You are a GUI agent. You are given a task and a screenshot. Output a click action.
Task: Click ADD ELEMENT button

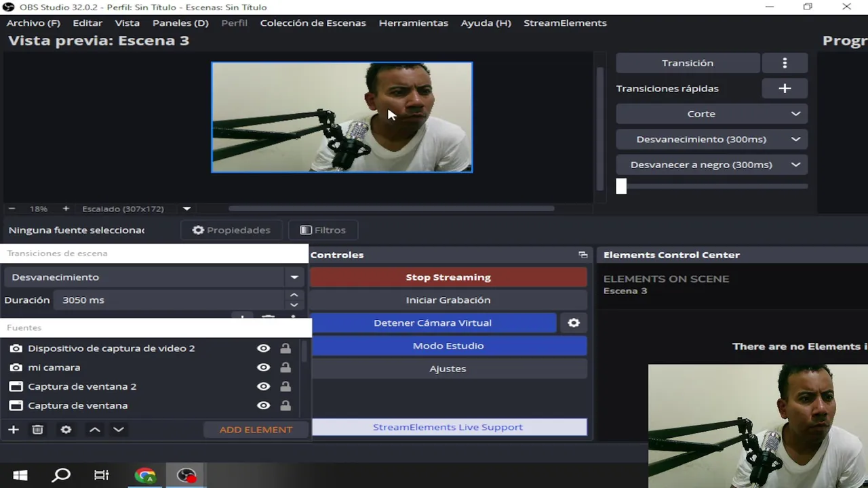[x=256, y=430]
